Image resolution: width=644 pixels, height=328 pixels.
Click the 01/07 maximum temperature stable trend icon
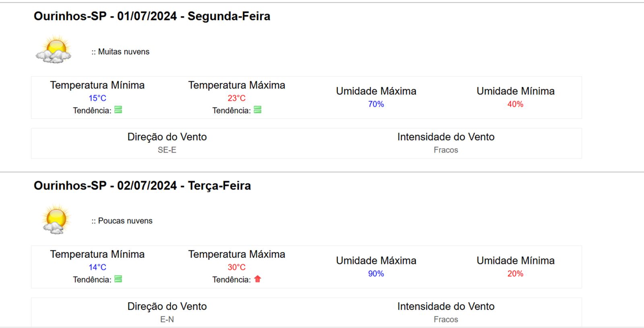pos(258,110)
